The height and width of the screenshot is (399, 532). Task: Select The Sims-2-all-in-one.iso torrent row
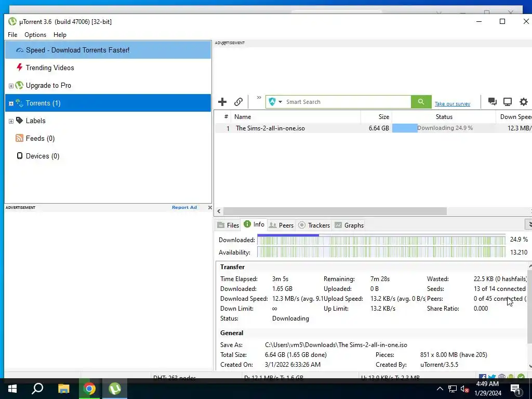(x=373, y=128)
